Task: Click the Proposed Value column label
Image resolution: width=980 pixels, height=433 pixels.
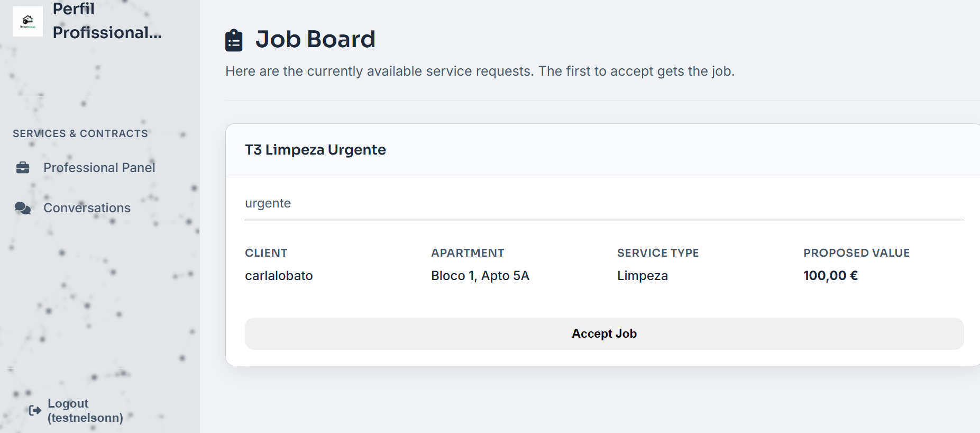Action: click(x=856, y=253)
